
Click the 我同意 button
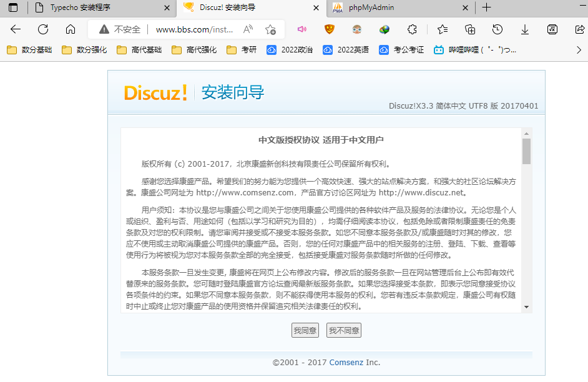305,330
